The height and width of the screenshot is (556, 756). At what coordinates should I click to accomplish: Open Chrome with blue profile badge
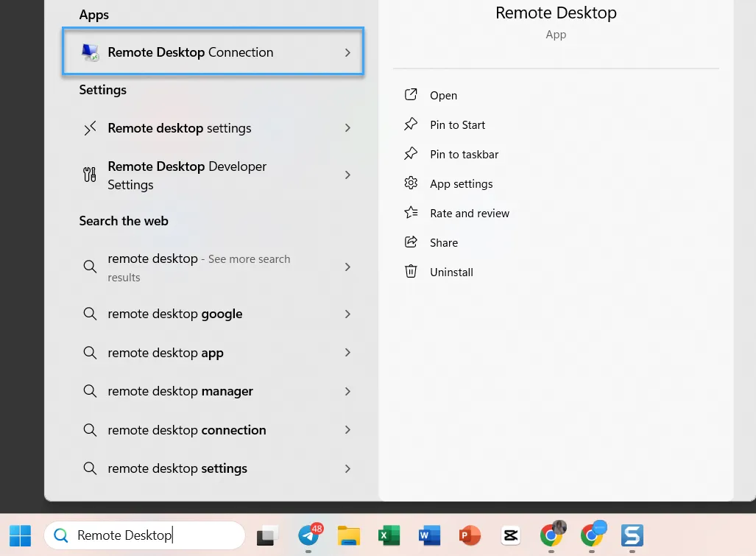click(593, 534)
